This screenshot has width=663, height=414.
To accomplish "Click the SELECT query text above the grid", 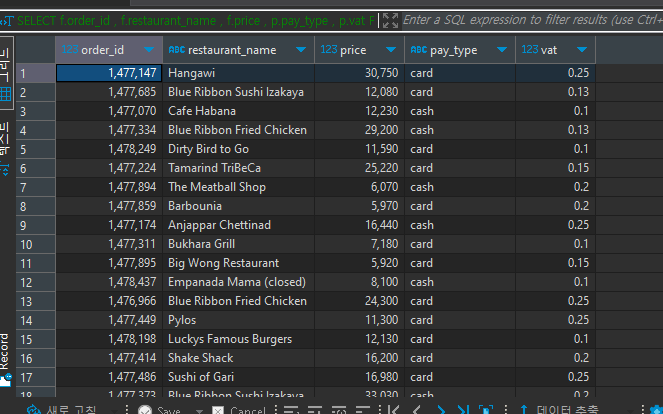I will point(196,21).
